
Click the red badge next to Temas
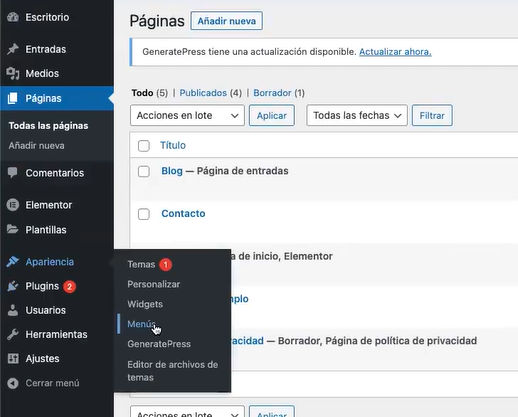(165, 264)
